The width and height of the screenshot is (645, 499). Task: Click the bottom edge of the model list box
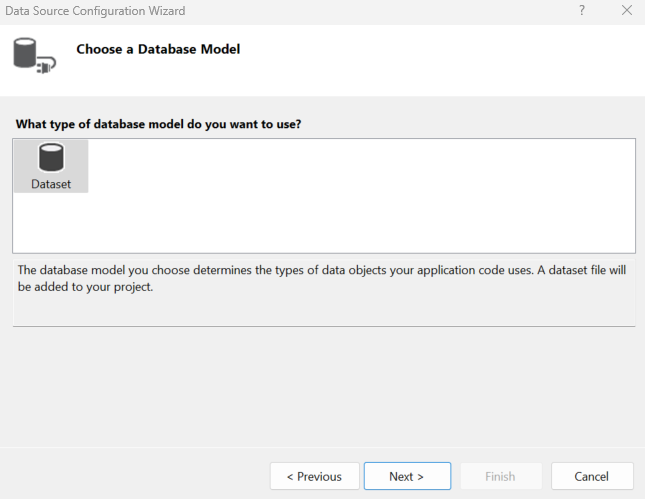tap(323, 253)
